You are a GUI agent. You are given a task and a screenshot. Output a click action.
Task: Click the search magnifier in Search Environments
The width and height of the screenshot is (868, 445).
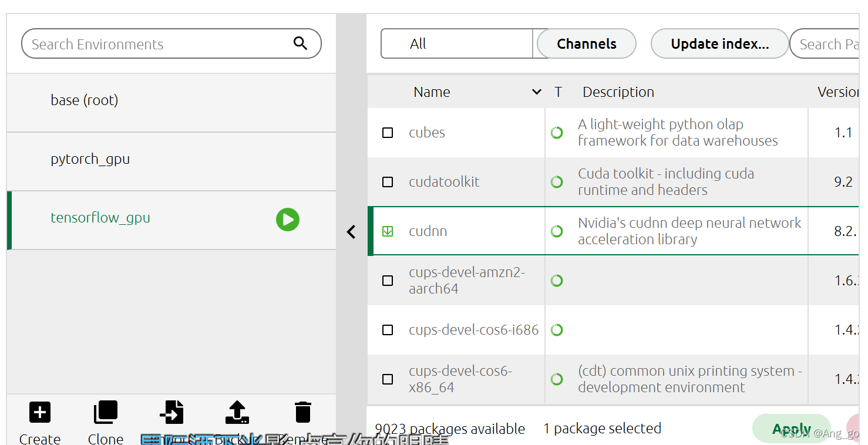coord(300,43)
